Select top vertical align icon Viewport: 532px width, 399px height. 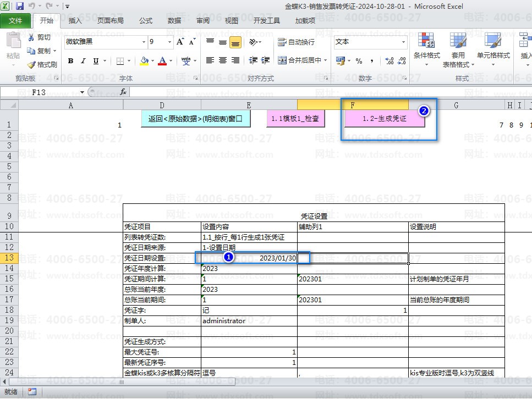[x=210, y=42]
